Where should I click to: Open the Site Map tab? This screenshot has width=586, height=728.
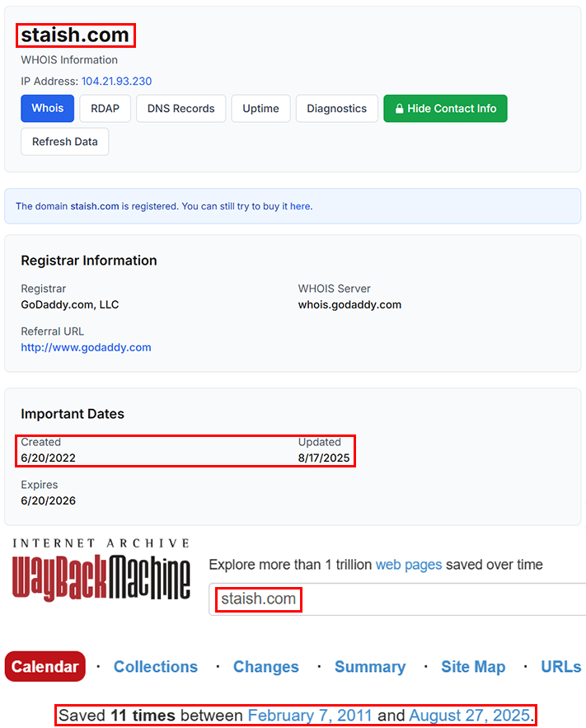[x=473, y=667]
